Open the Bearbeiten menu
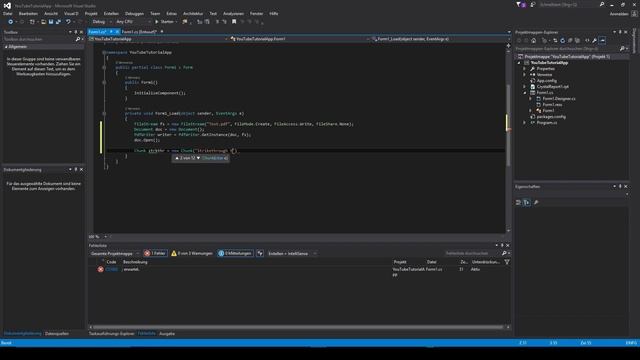This screenshot has height=360, width=640. (28, 13)
